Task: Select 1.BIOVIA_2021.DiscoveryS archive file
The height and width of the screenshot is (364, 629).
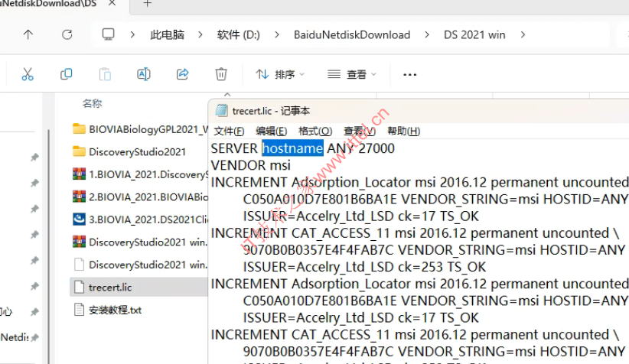Action: click(140, 174)
